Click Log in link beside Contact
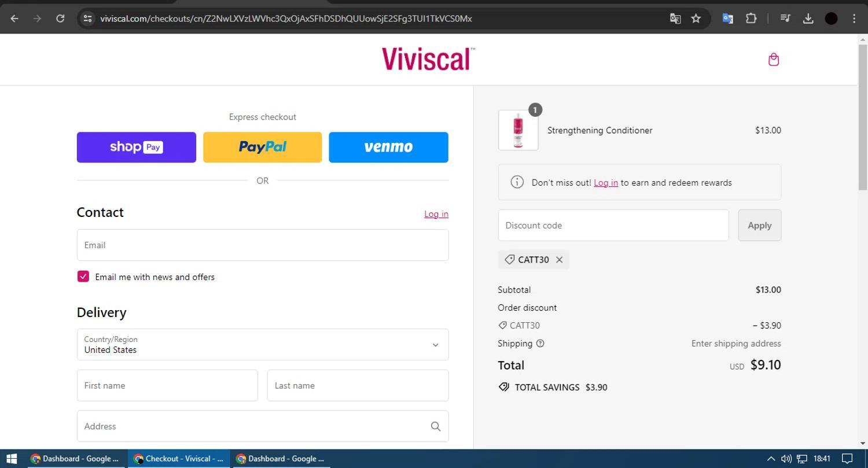The image size is (868, 468). point(436,214)
